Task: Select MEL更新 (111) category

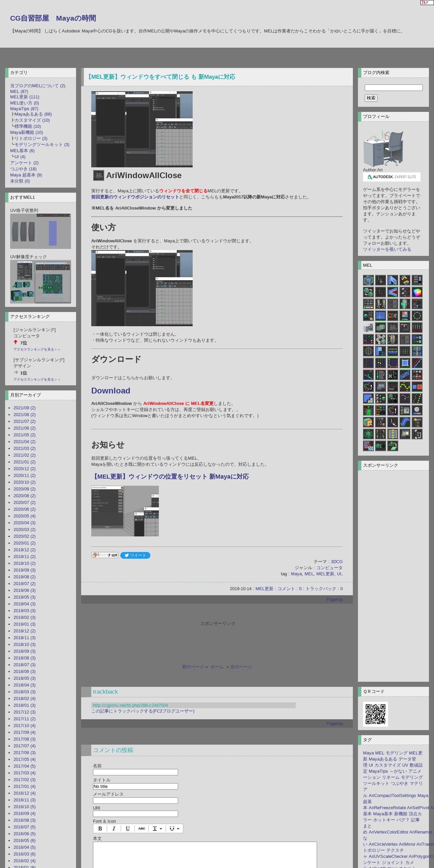Action: (x=25, y=97)
